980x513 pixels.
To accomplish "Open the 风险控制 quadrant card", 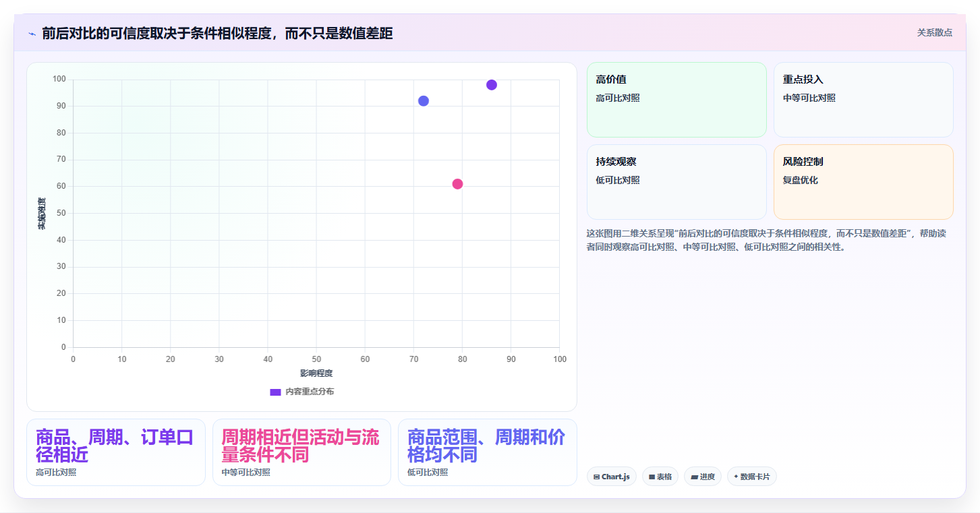I will click(863, 182).
